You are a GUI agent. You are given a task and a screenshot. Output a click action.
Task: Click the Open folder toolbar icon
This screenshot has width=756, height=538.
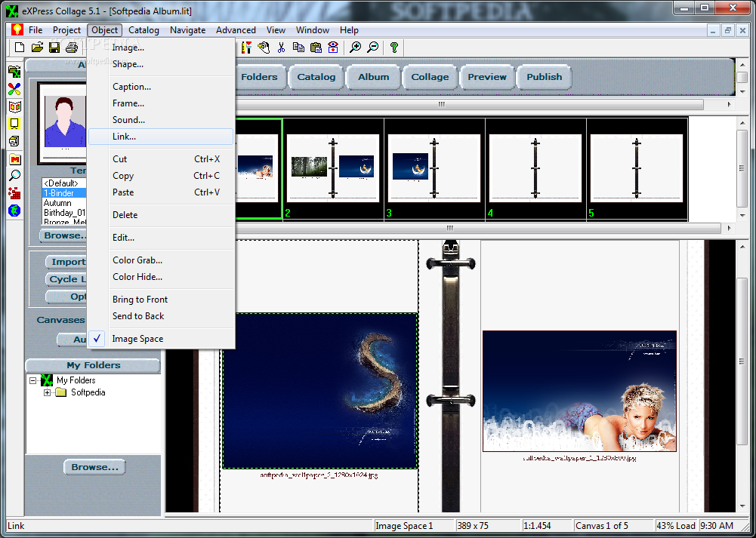click(x=37, y=48)
